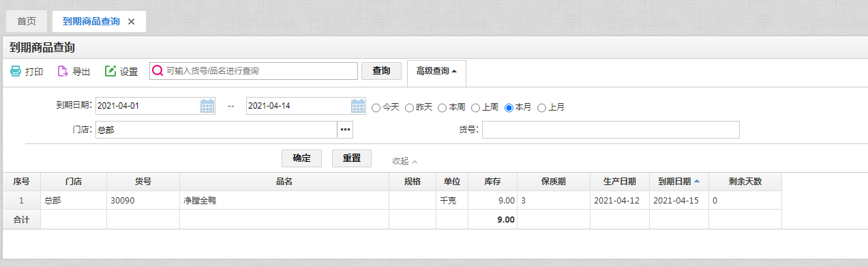This screenshot has width=868, height=267.
Task: Click the 剩余天数 value 0 cell
Action: coord(745,201)
